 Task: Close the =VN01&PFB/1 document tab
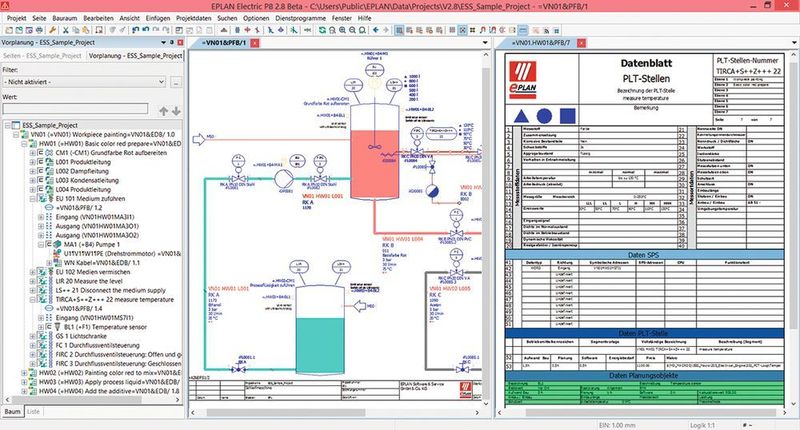pyautogui.click(x=255, y=43)
